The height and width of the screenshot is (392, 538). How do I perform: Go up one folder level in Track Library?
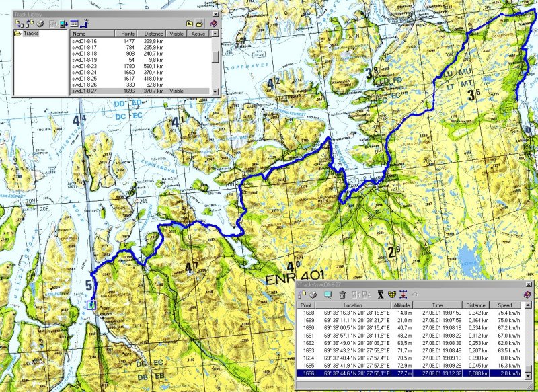[190, 24]
